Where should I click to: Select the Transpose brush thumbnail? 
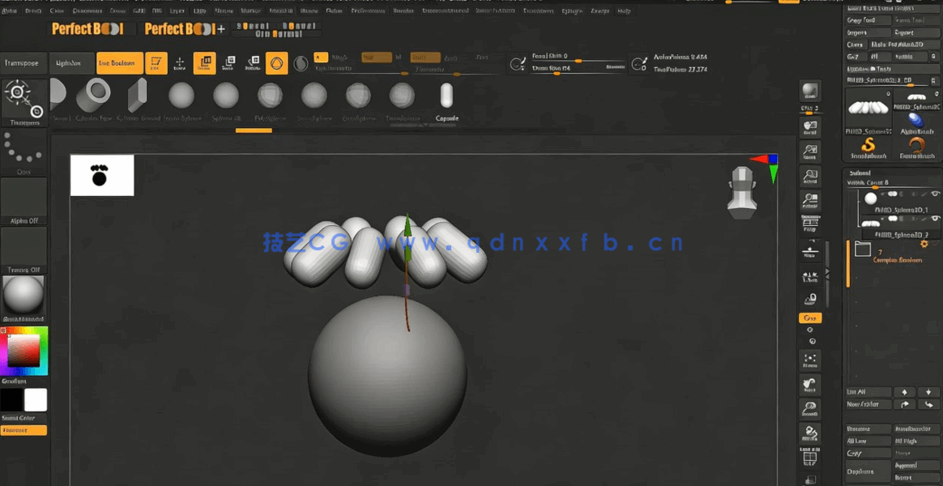coord(24,102)
